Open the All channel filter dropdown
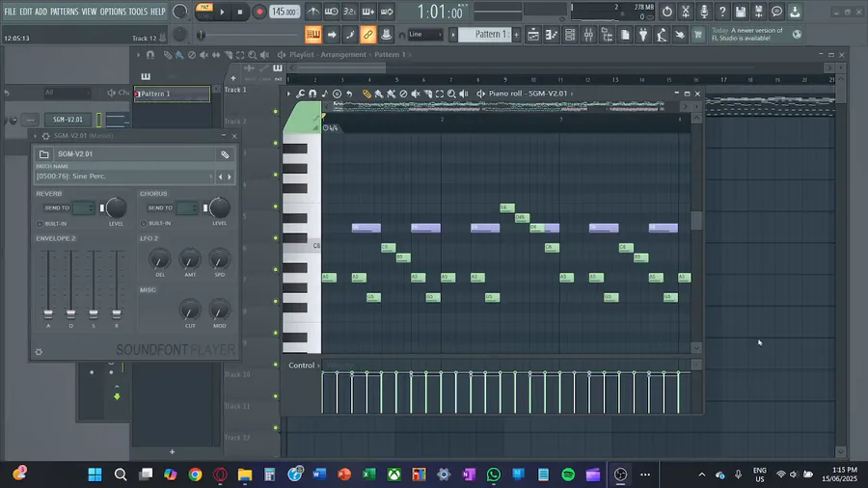 [66, 93]
